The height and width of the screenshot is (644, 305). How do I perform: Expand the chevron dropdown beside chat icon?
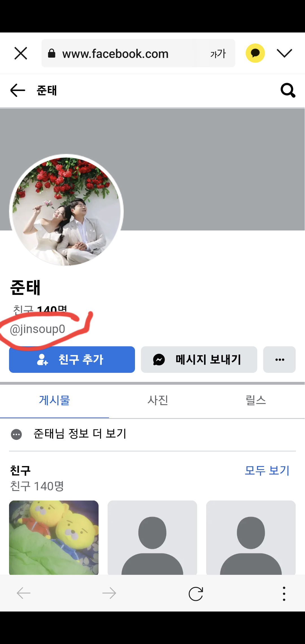pyautogui.click(x=284, y=53)
